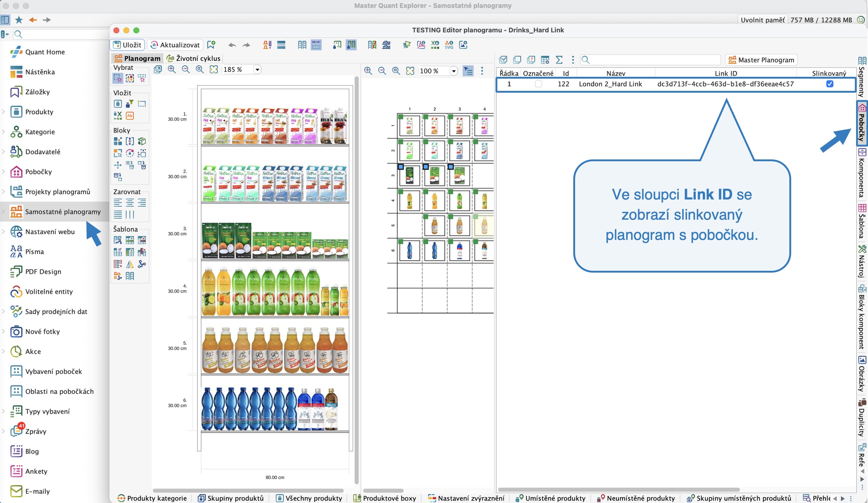Open the Skupiny produktů bottom tab
The image size is (868, 503).
tap(231, 498)
